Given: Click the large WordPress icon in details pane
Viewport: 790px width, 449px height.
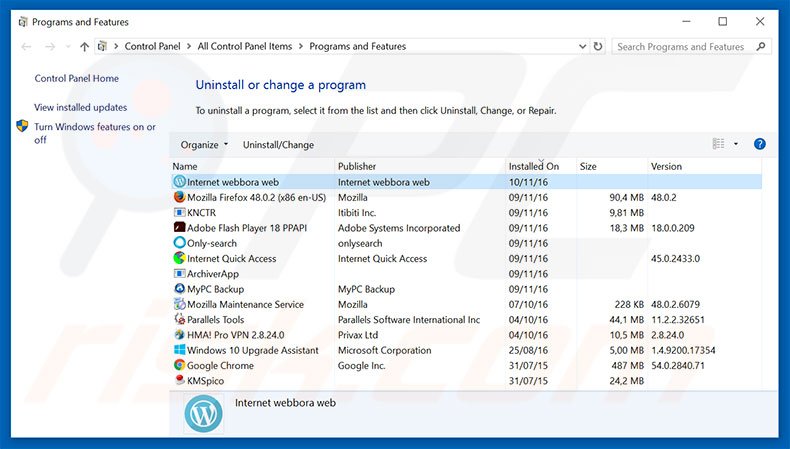Looking at the screenshot, I should click(x=203, y=413).
